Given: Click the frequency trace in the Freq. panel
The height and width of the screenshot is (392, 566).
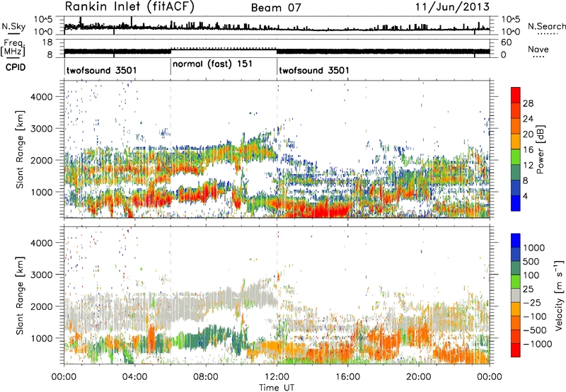Looking at the screenshot, I should (277, 51).
